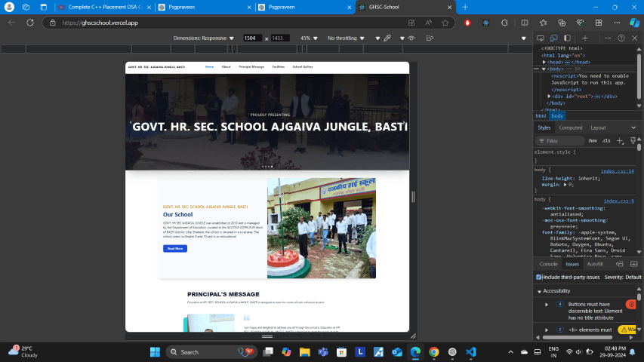
Task: Click the React Developer Tools extension icon
Action: pos(486,23)
